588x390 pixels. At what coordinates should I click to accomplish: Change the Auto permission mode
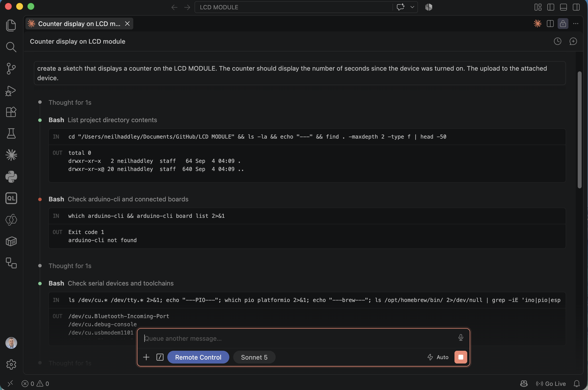tap(438, 357)
